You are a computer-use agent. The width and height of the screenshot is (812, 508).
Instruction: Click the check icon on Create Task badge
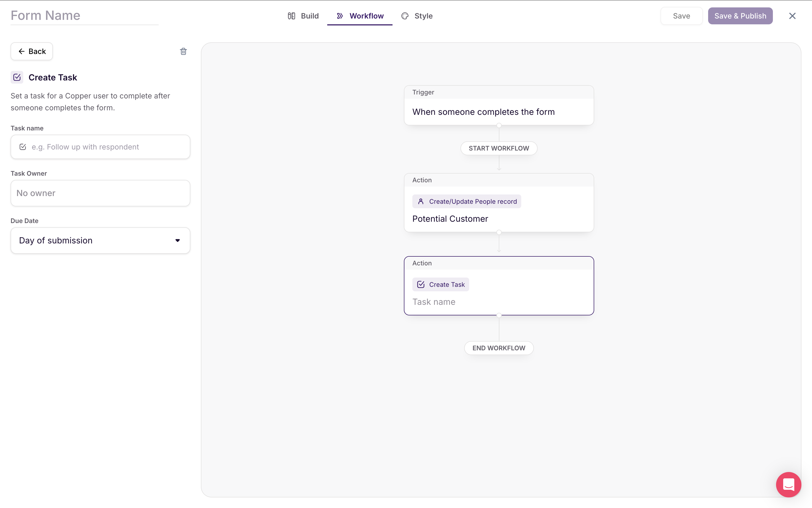[x=421, y=285]
